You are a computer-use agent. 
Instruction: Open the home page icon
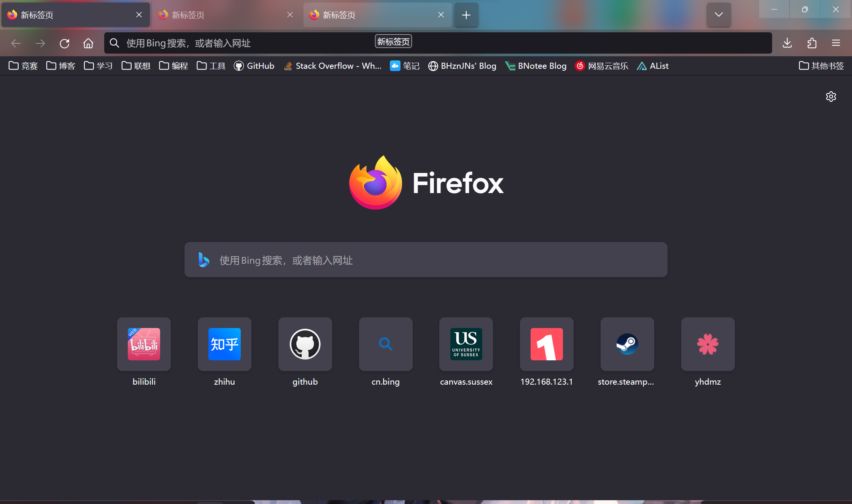tap(88, 43)
